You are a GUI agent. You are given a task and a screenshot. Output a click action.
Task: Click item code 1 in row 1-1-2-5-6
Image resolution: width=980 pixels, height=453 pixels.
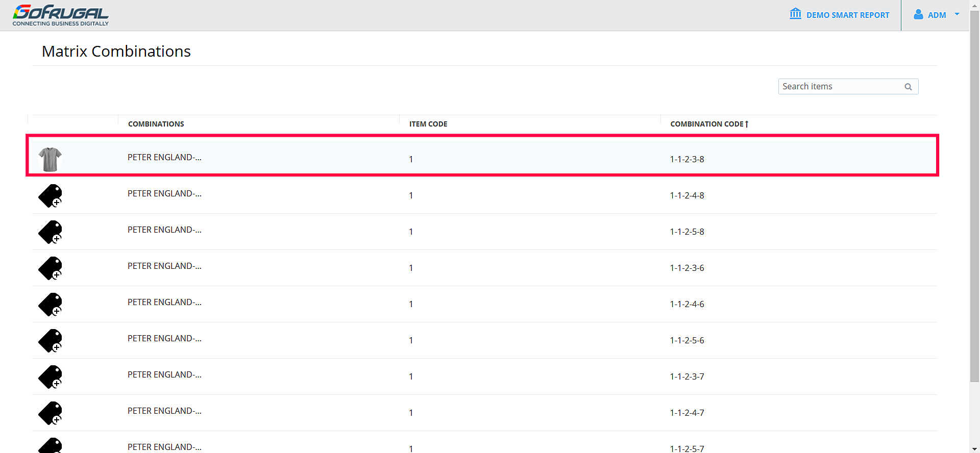pos(411,340)
